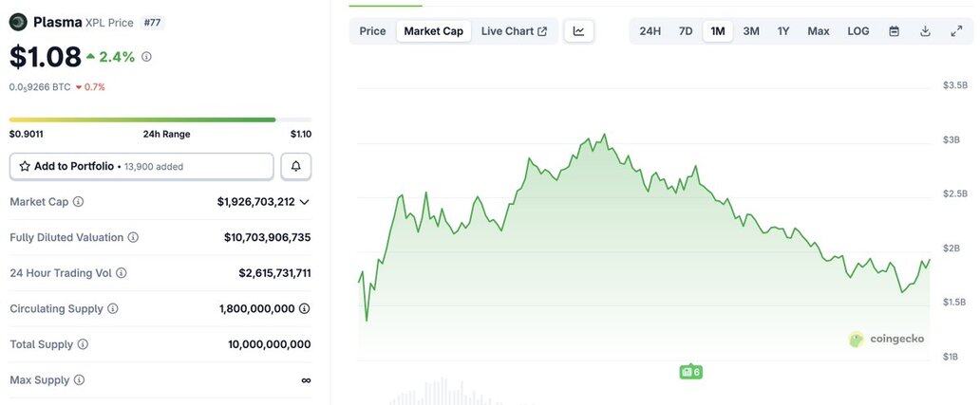Select the 3M time range tab
Image resolution: width=980 pixels, height=405 pixels.
coord(750,31)
